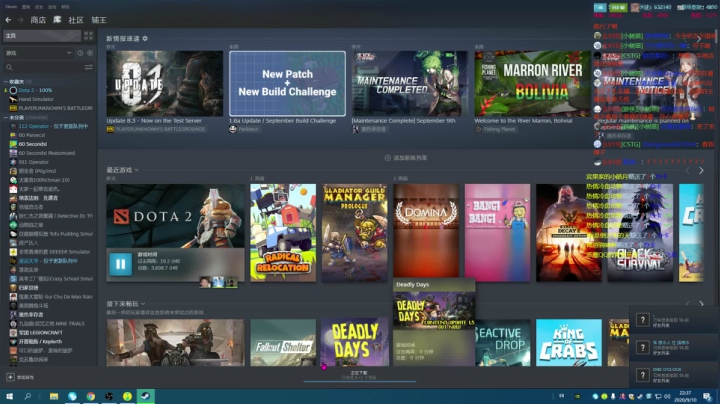Viewport: 720px width, 404px height.
Task: Select Hand Simulator in the library list
Action: point(36,99)
